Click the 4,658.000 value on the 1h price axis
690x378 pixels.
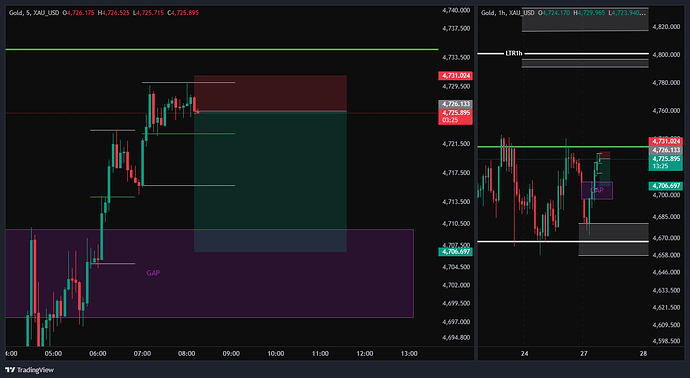pyautogui.click(x=666, y=255)
